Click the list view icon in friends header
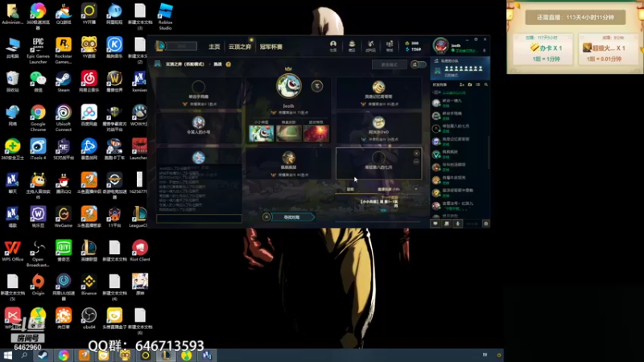The height and width of the screenshot is (362, 644). [477, 84]
